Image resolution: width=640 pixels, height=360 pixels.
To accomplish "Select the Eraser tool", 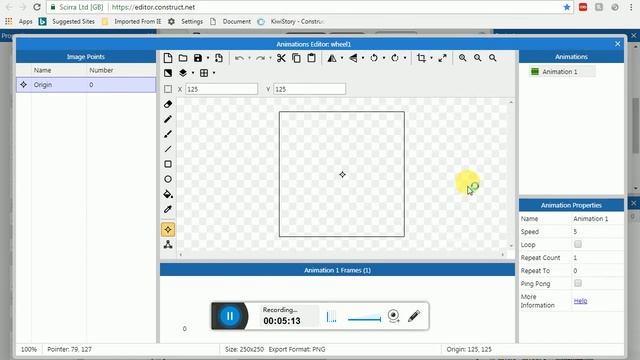I will [168, 104].
